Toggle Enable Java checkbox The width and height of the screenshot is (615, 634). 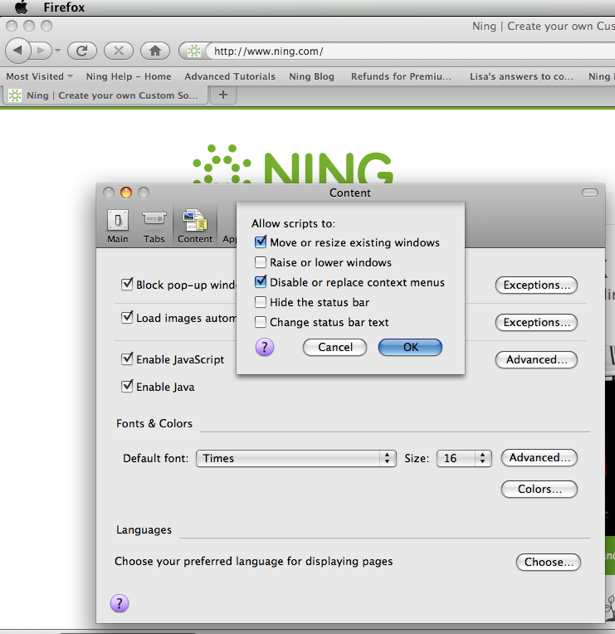pyautogui.click(x=127, y=386)
